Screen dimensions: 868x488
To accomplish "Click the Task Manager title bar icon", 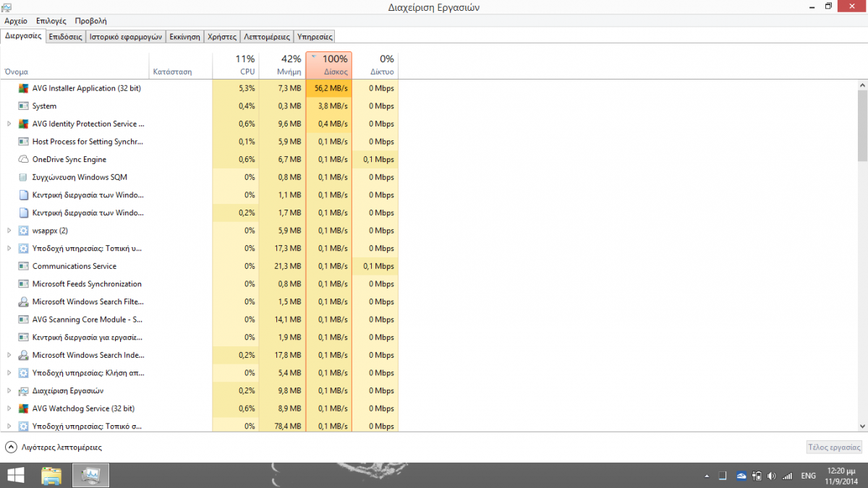I will click(x=7, y=7).
